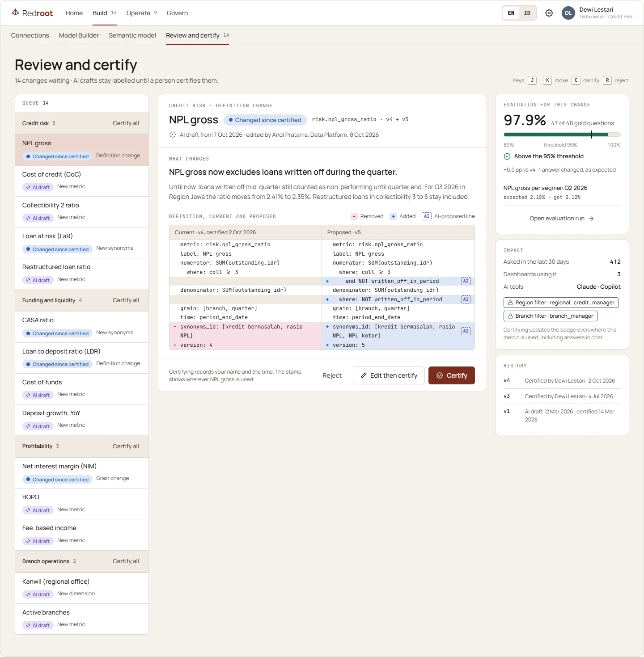Switch language to EN
The width and height of the screenshot is (644, 657).
tap(511, 13)
